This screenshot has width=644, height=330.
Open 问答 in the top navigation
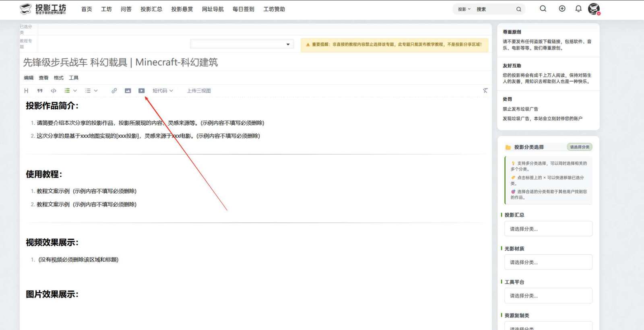pyautogui.click(x=126, y=9)
